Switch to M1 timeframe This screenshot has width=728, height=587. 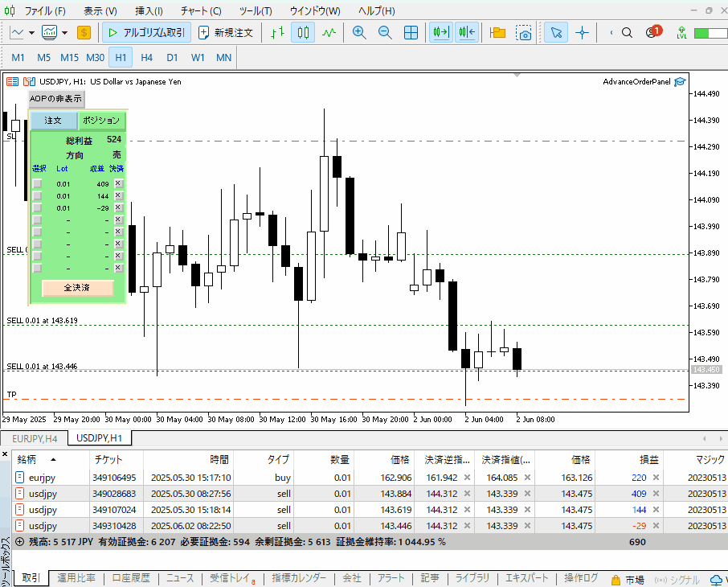pos(18,58)
